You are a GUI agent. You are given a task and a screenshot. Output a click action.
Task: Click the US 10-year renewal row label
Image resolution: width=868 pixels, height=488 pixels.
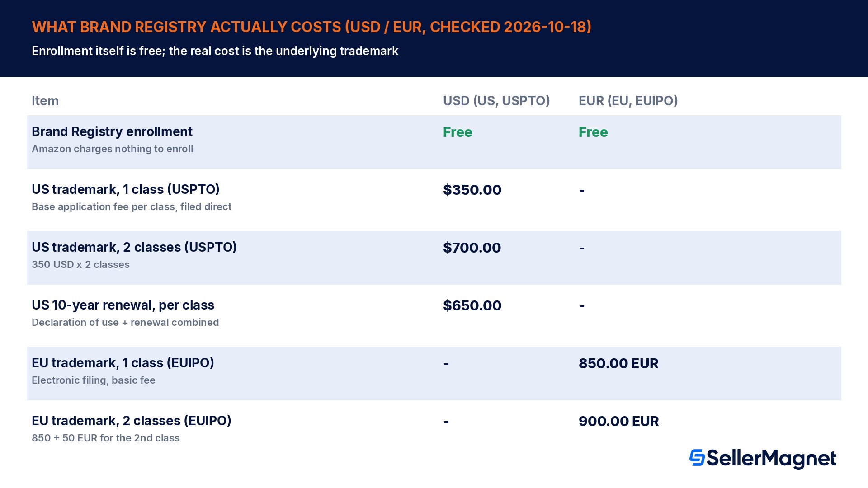click(123, 305)
